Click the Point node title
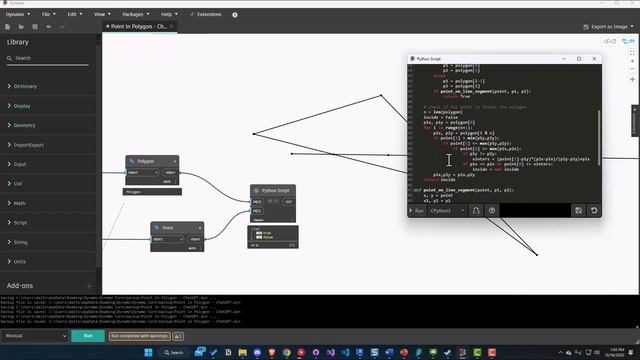 (168, 228)
